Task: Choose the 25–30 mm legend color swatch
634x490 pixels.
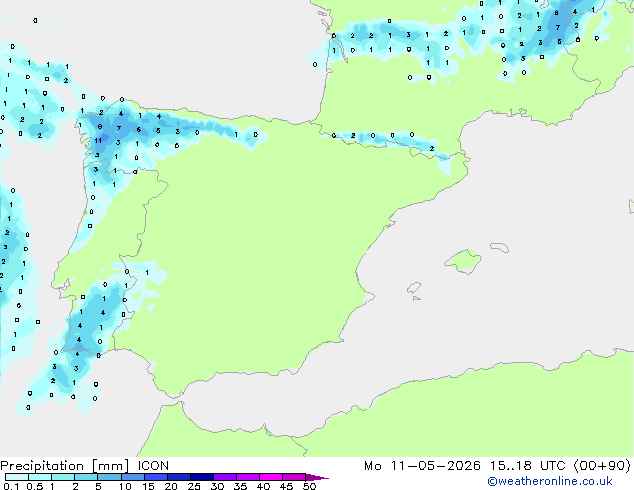Action: pos(201,477)
